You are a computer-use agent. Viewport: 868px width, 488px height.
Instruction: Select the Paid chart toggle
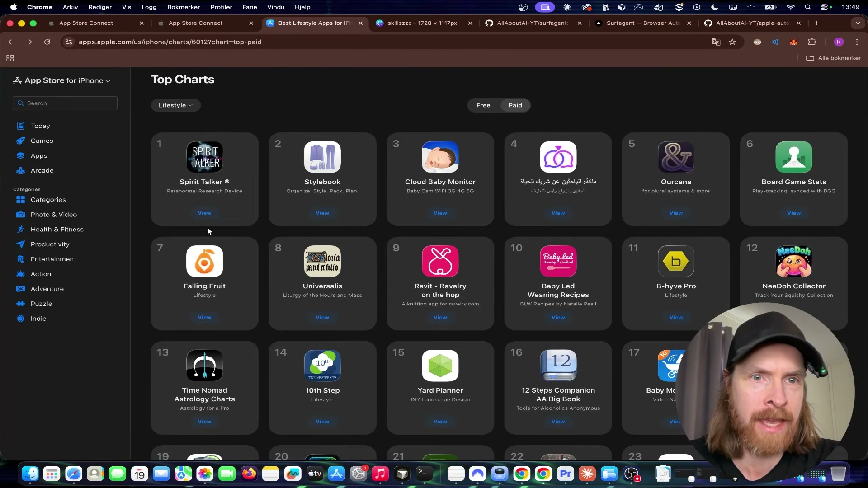click(515, 105)
